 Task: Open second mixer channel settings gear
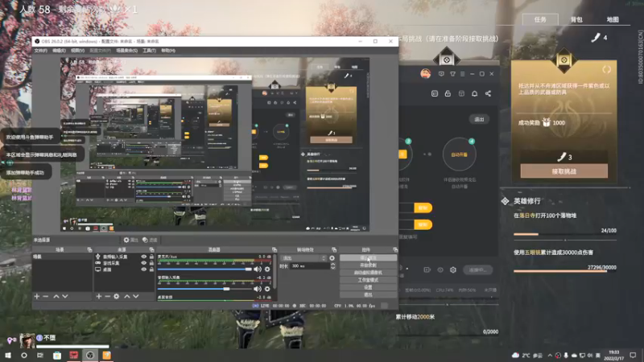coord(267,289)
